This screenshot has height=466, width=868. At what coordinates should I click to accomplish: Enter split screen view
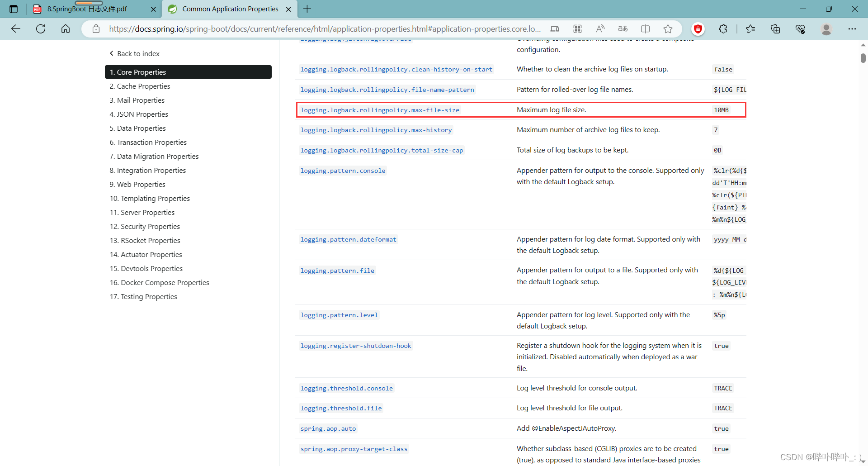point(646,29)
